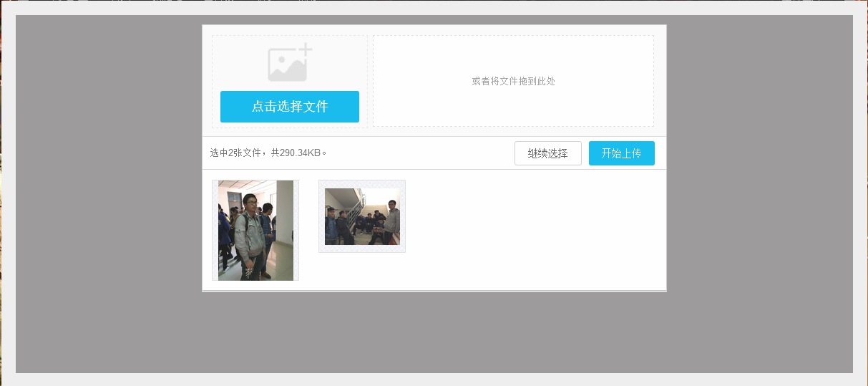Viewport: 868px width, 386px height.
Task: Click the add-image placeholder icon
Action: click(x=291, y=63)
